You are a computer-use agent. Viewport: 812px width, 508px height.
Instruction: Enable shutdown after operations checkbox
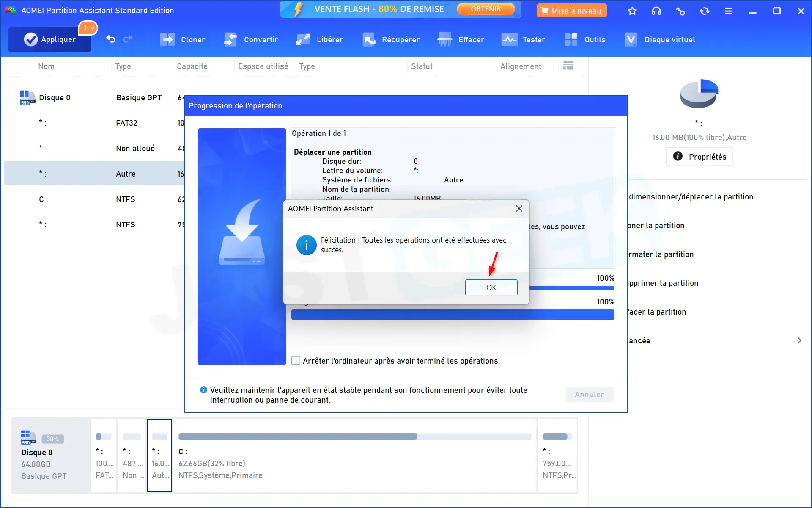click(296, 361)
